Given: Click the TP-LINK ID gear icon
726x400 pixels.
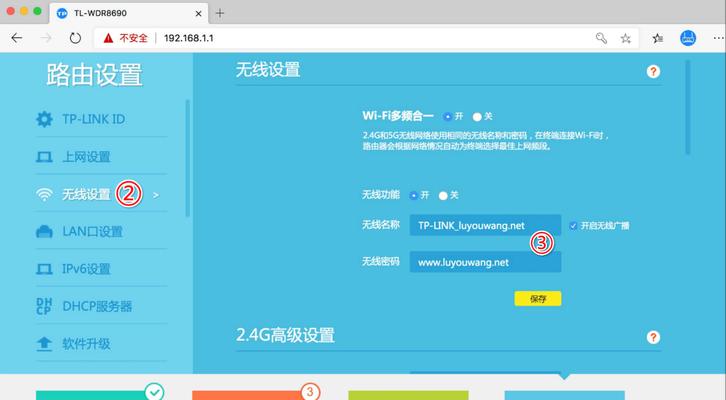Looking at the screenshot, I should (44, 119).
